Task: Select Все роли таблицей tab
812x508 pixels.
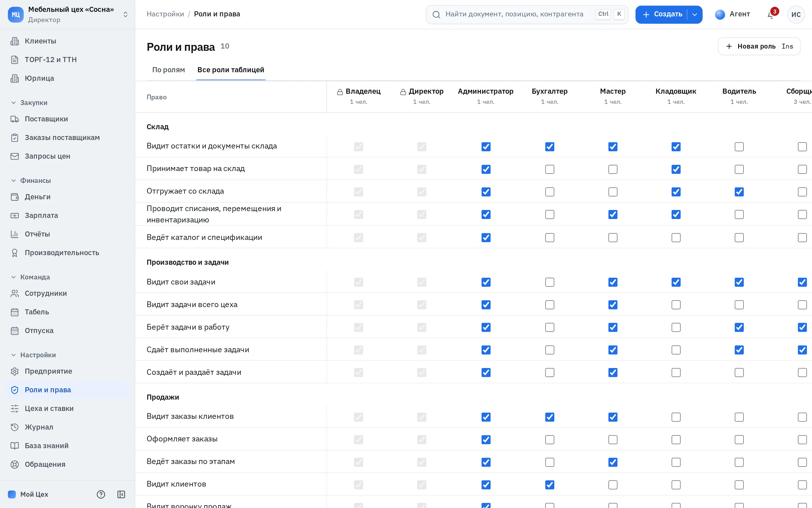Action: [x=231, y=70]
